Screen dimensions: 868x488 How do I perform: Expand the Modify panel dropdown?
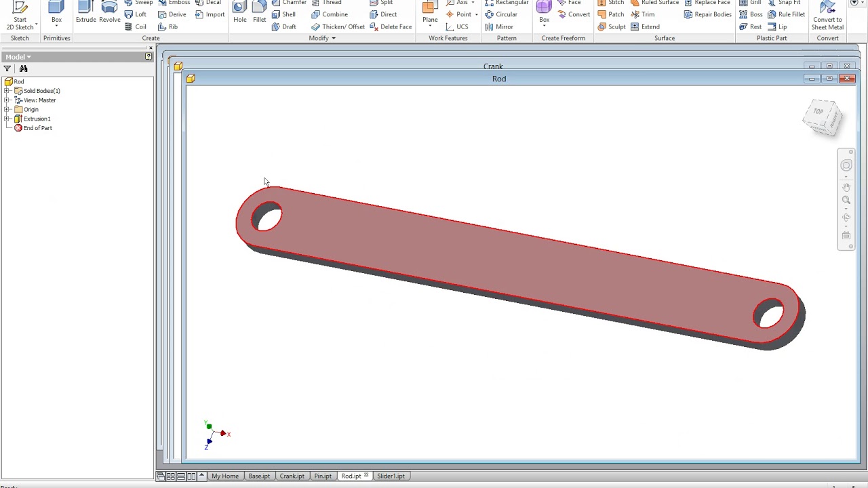[x=322, y=38]
